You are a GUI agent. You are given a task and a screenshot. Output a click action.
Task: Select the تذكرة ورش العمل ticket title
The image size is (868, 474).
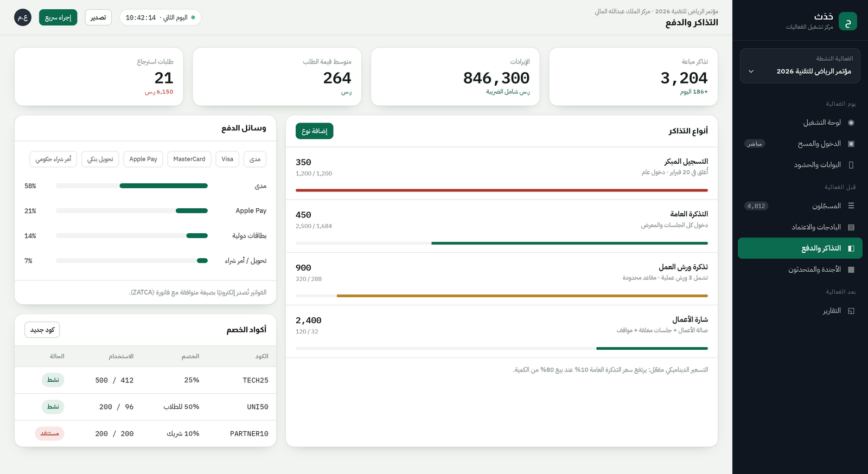coord(684,267)
